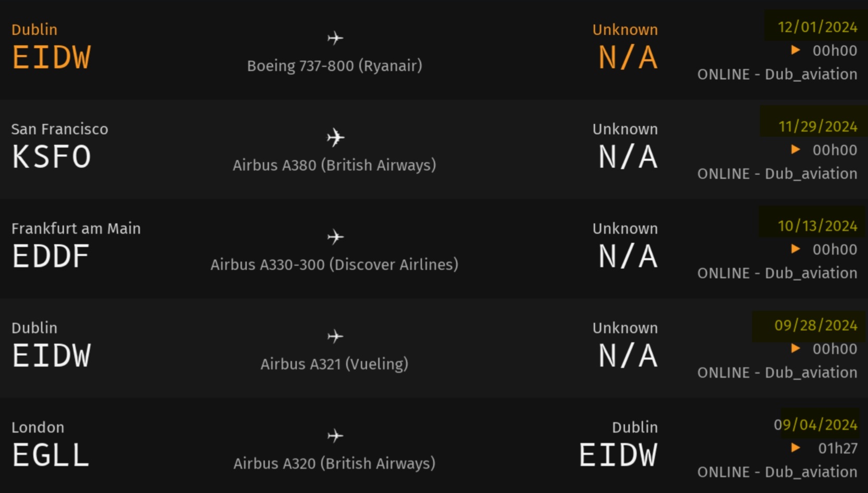Select the EGLL London departure code

click(51, 455)
